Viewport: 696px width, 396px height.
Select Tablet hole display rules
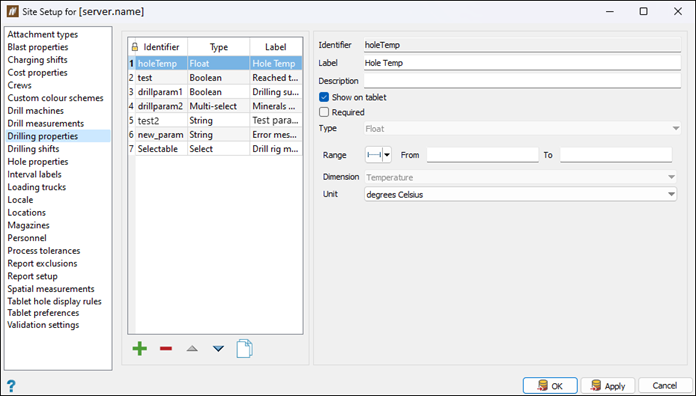pos(55,301)
